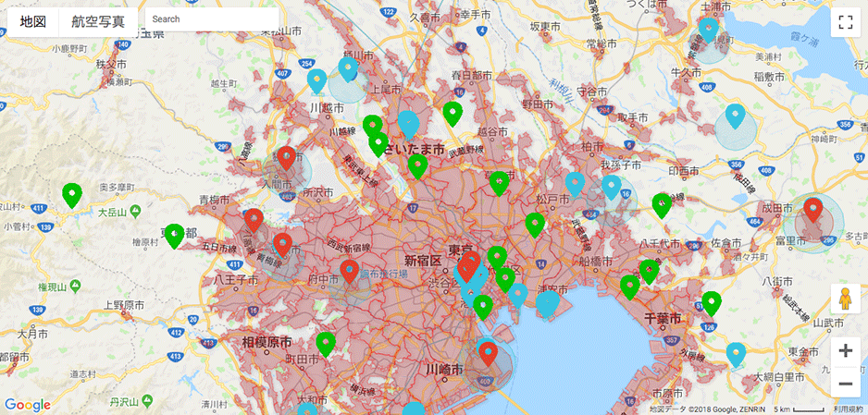This screenshot has height=415, width=868.
Task: Click the red marker near 川崎市
Action: click(x=489, y=354)
